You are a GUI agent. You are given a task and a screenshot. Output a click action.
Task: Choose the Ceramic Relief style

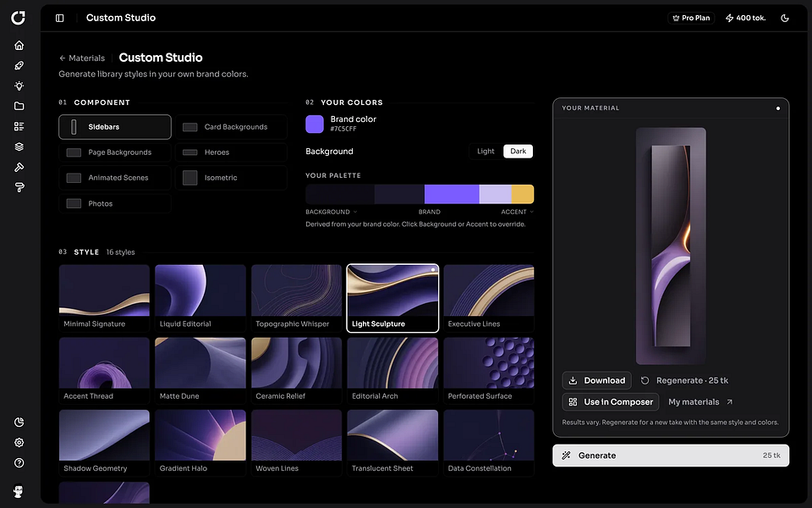tap(296, 371)
